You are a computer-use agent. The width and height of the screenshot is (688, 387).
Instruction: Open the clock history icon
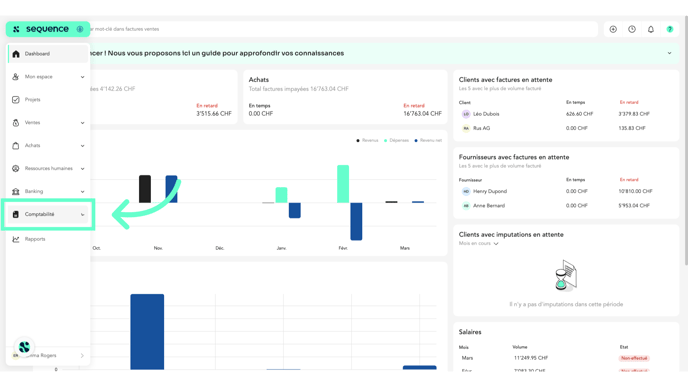pos(632,29)
